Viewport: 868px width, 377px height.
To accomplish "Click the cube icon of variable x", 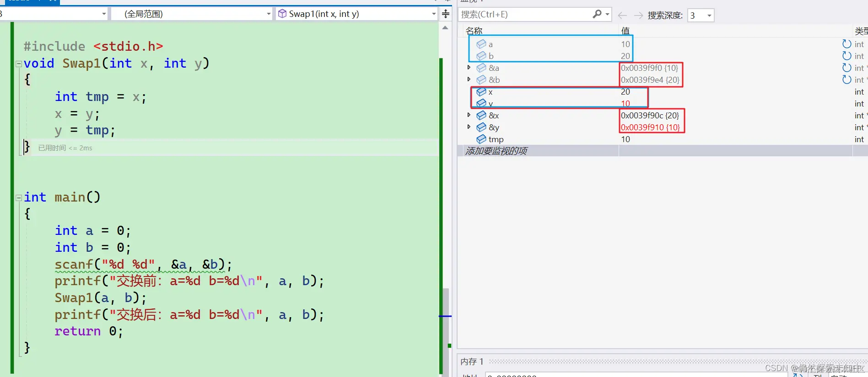I will (481, 92).
